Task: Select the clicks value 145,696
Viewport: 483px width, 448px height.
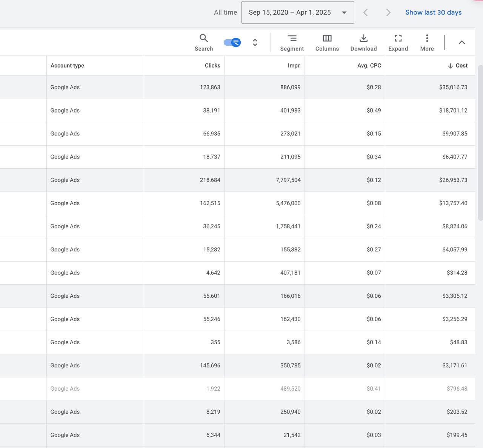Action: [210, 366]
